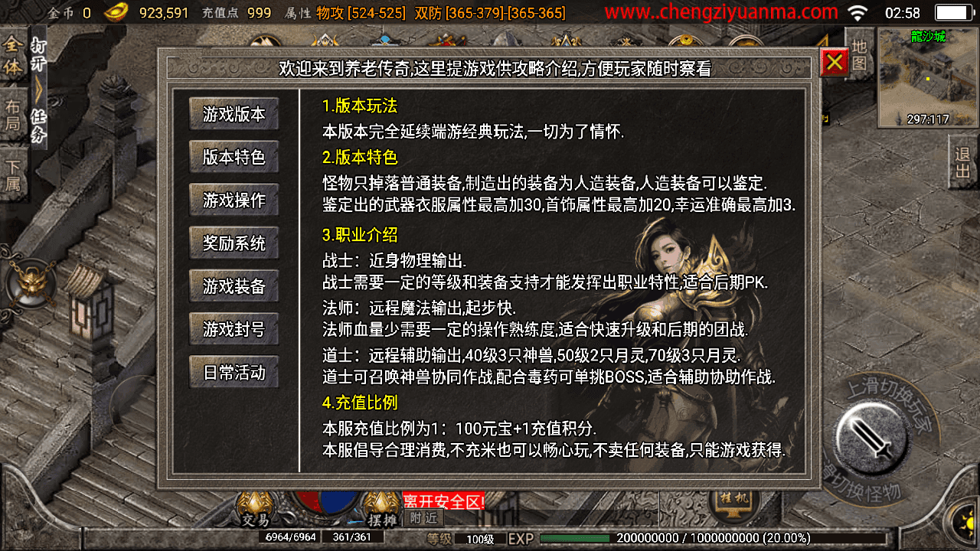Click the 退出 exit button
Screen dimensions: 980x551
pos(963,161)
